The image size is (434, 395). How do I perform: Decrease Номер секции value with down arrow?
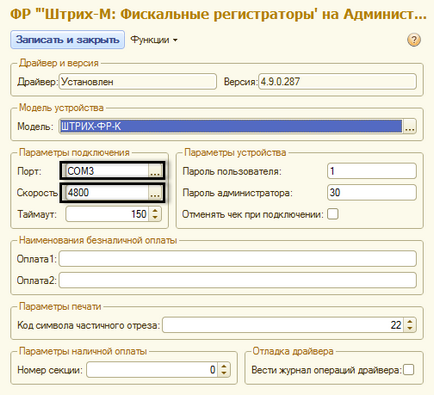(224, 373)
